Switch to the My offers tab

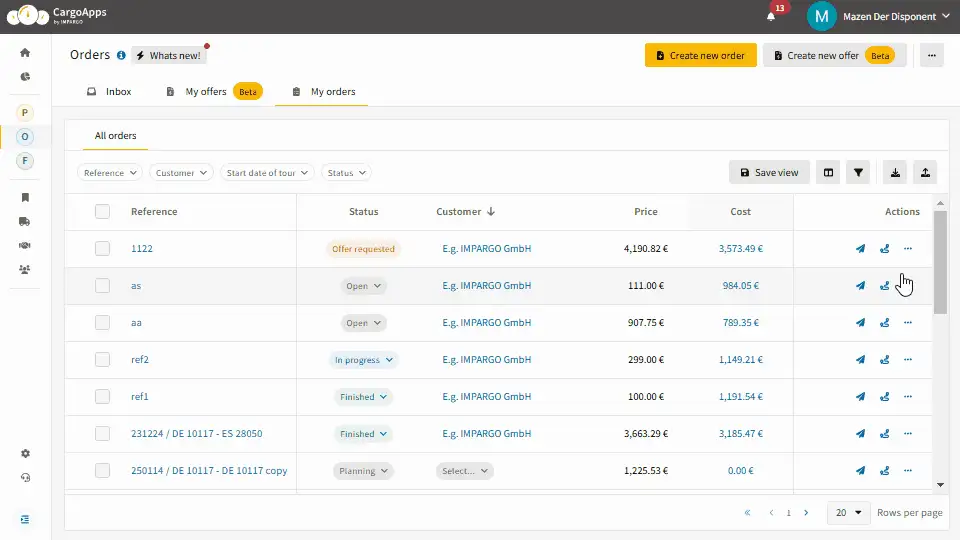point(214,91)
